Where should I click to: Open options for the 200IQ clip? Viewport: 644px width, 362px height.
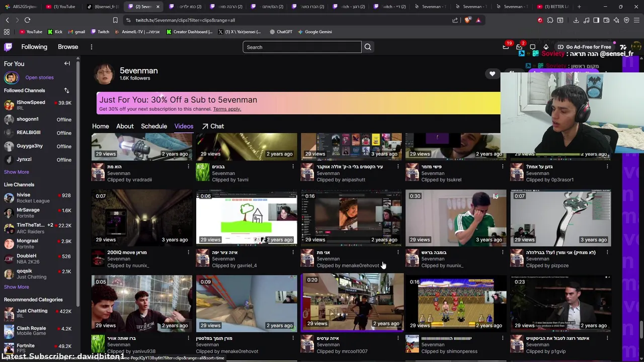tap(188, 252)
